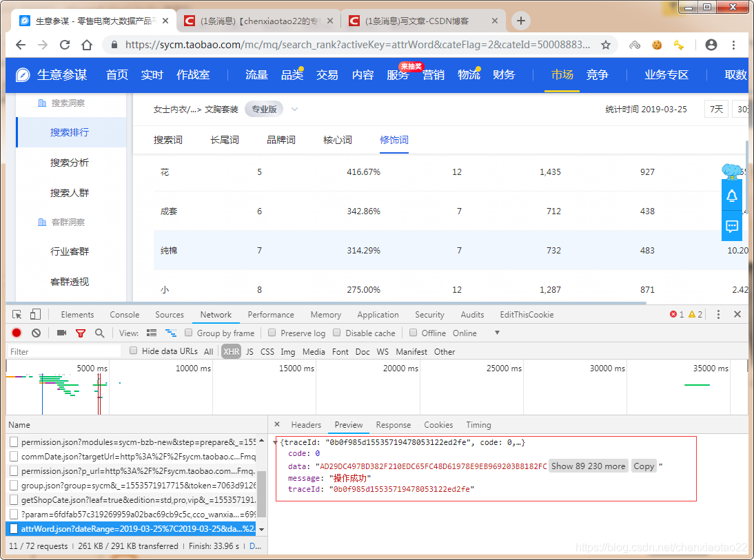Toggle Hide data URLs
Image resolution: width=754 pixels, height=560 pixels.
point(133,351)
